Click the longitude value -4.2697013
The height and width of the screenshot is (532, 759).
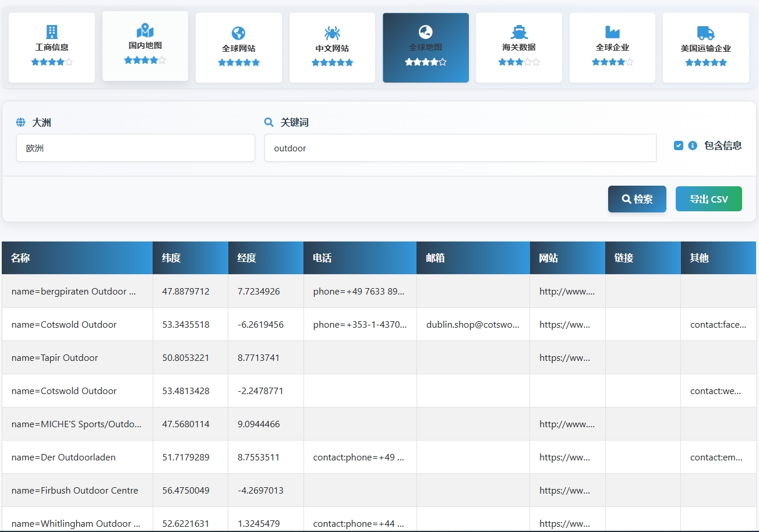(x=260, y=490)
